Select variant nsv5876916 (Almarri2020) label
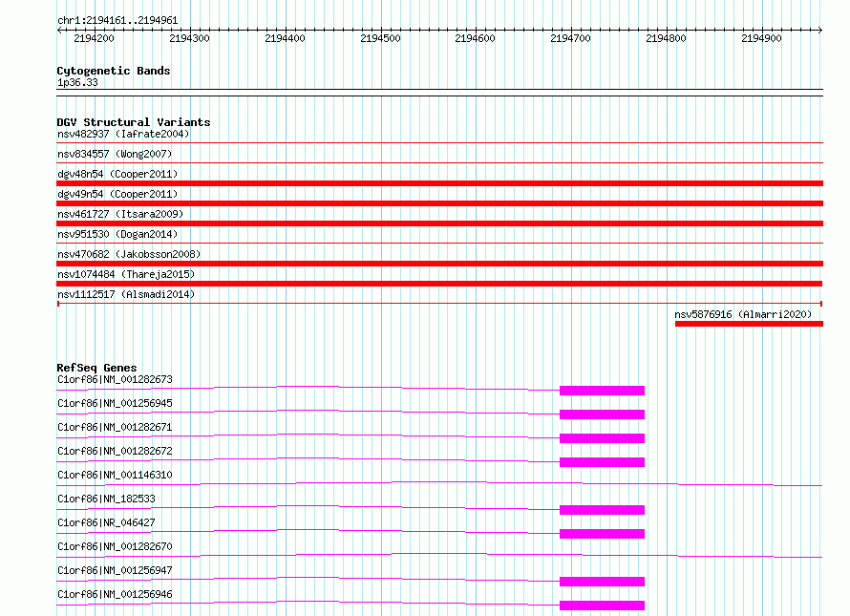The image size is (850, 616). click(x=743, y=314)
